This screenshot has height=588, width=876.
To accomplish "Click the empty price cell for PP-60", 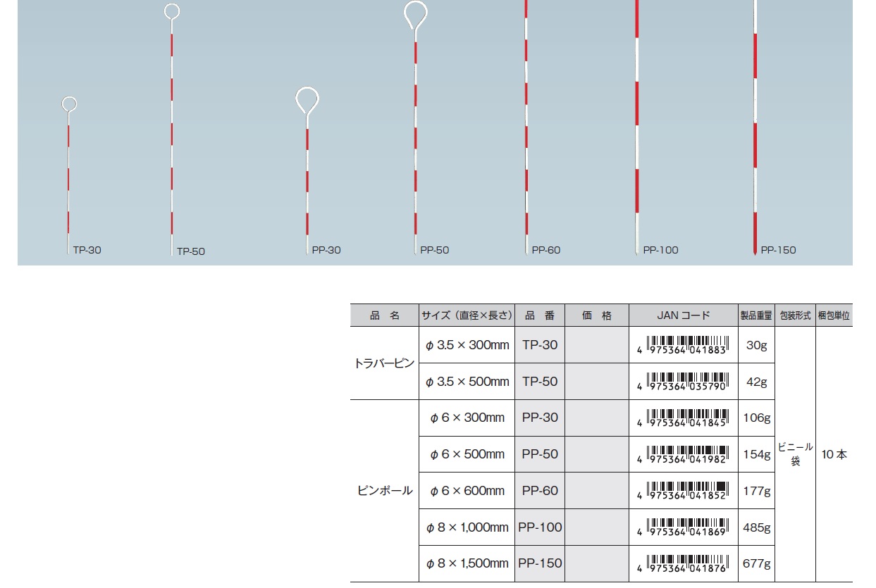I will coord(596,491).
